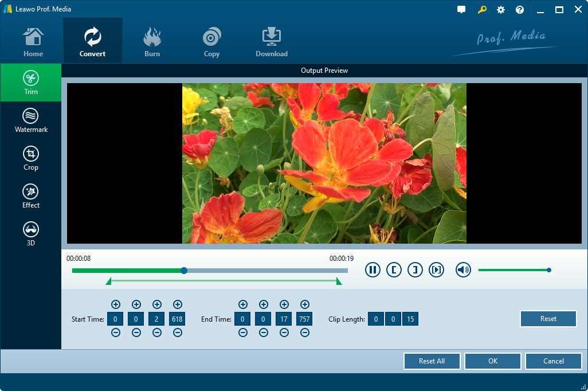Click the OK button to confirm trim
The image size is (588, 391).
(x=492, y=361)
